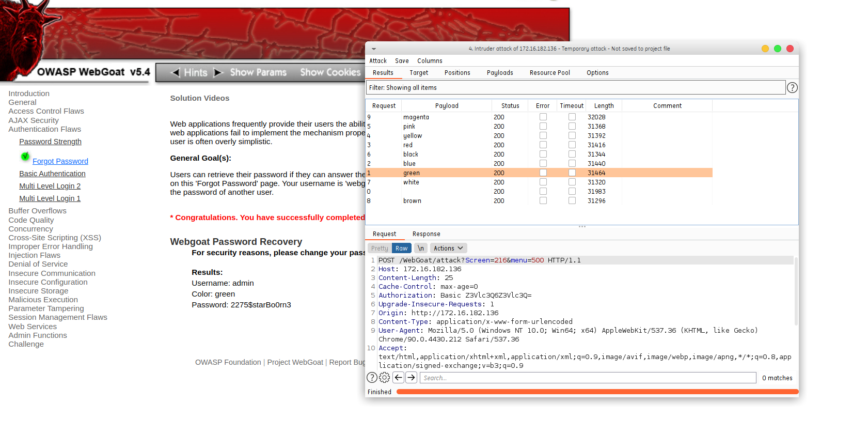
Task: Click the search field below the request
Action: (x=588, y=378)
